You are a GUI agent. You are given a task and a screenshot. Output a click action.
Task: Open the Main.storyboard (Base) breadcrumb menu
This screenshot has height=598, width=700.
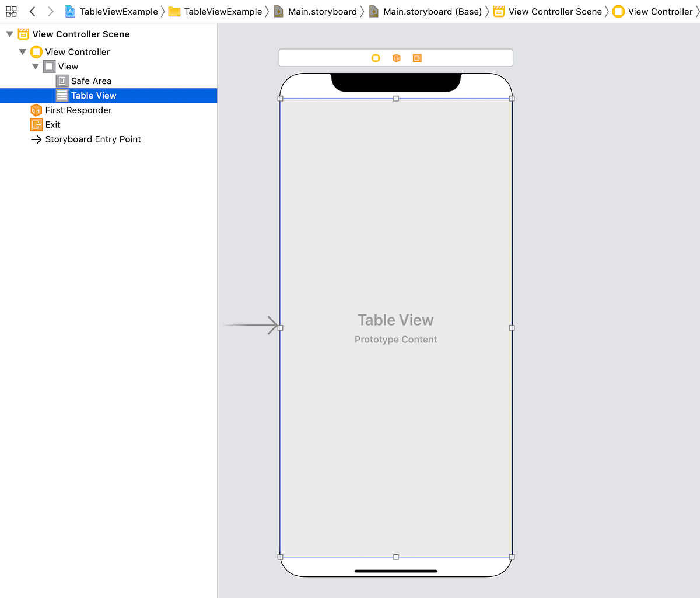click(x=429, y=11)
